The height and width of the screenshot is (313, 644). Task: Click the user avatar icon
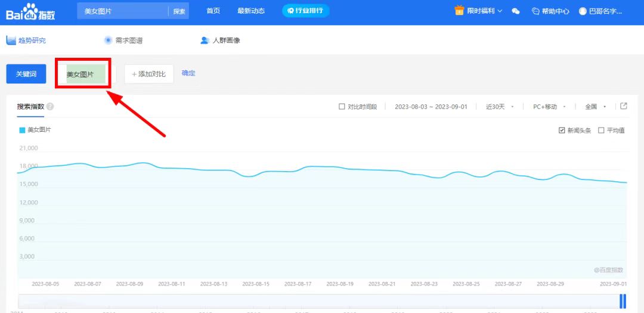pos(583,11)
